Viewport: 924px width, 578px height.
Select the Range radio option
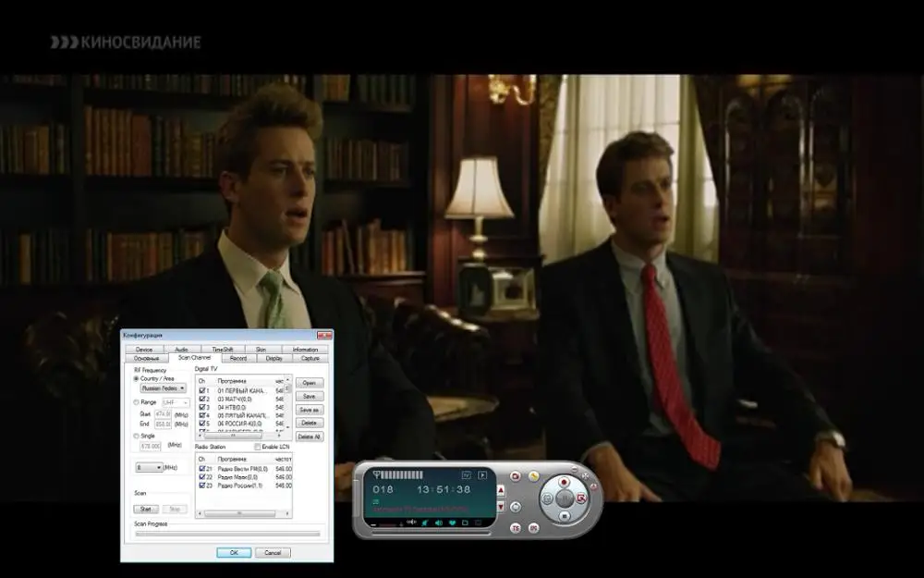(x=136, y=402)
